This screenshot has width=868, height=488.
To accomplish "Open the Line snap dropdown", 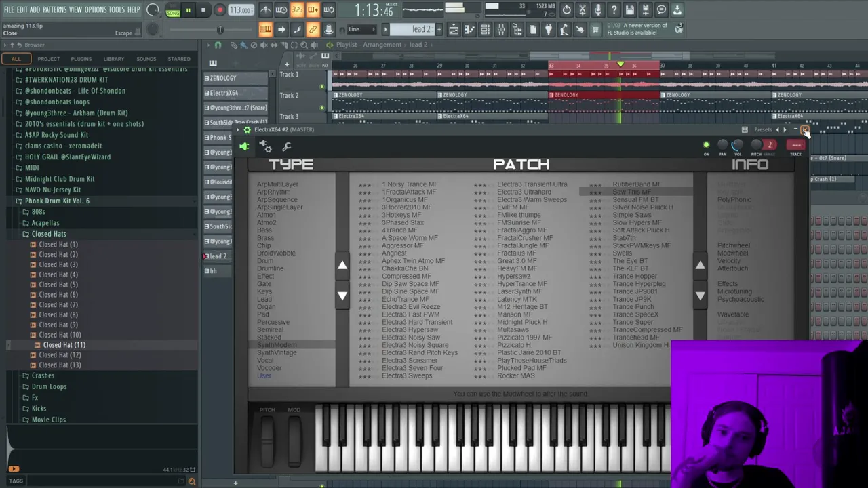I will tap(361, 29).
